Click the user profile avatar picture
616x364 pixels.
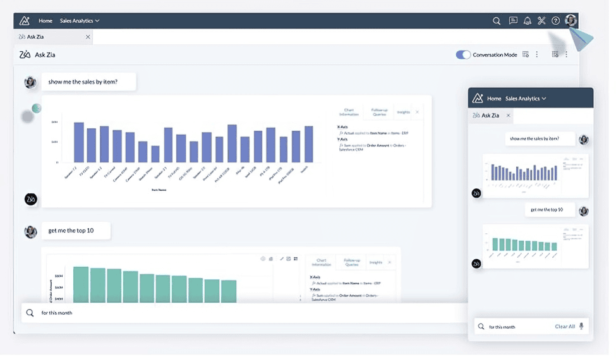[570, 20]
